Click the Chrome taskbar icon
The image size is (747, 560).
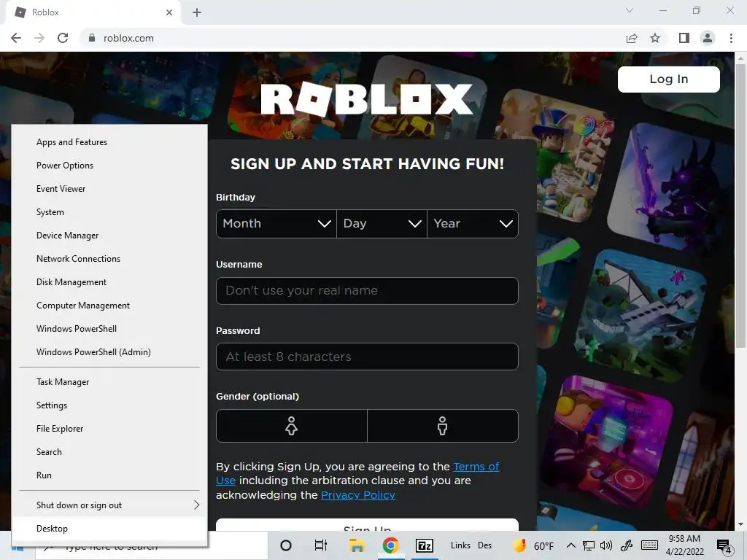(391, 545)
